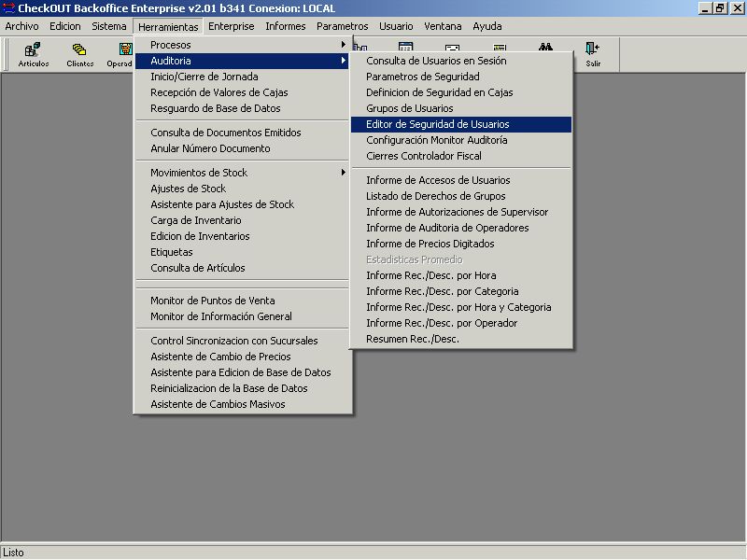Image resolution: width=747 pixels, height=560 pixels.
Task: Select Control Sincronizacion con Sucursales
Action: pyautogui.click(x=242, y=341)
